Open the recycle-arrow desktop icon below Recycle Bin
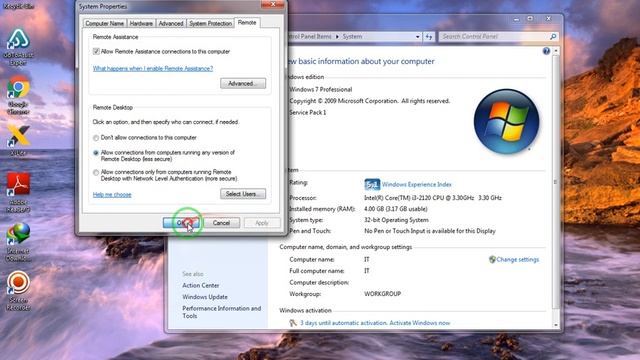Viewport: 640px width, 360px height. [x=18, y=46]
